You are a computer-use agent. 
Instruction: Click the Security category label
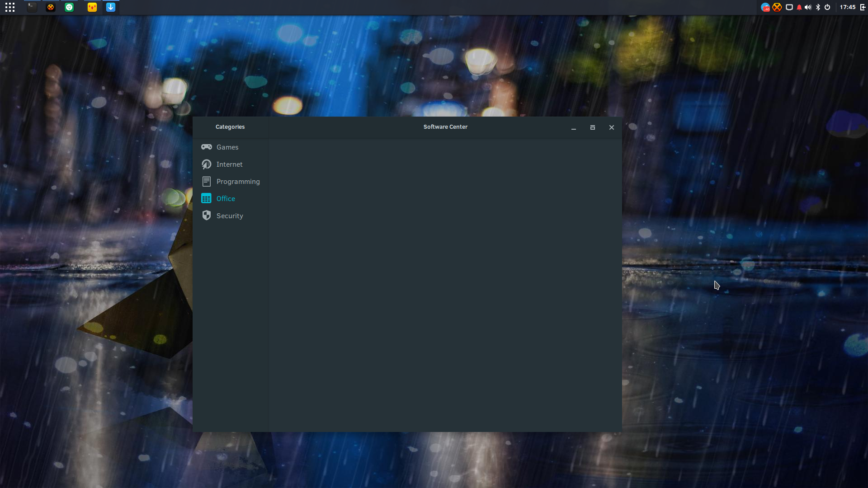(230, 216)
